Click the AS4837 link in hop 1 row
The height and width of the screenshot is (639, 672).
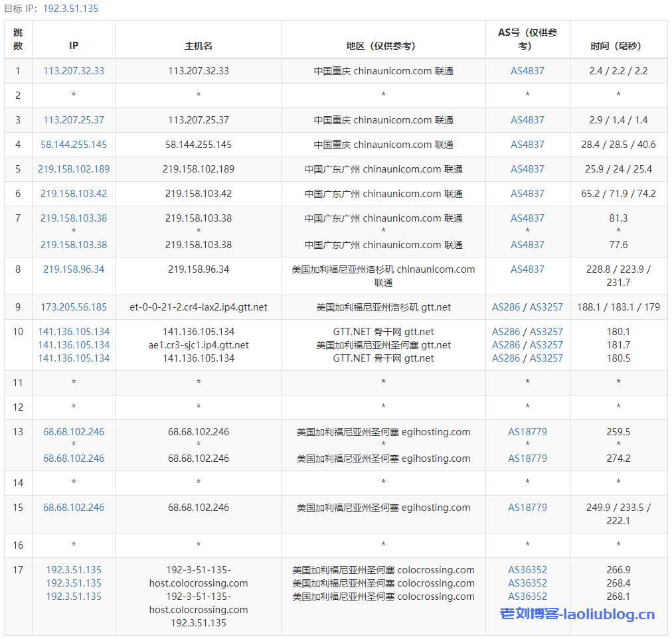(527, 71)
